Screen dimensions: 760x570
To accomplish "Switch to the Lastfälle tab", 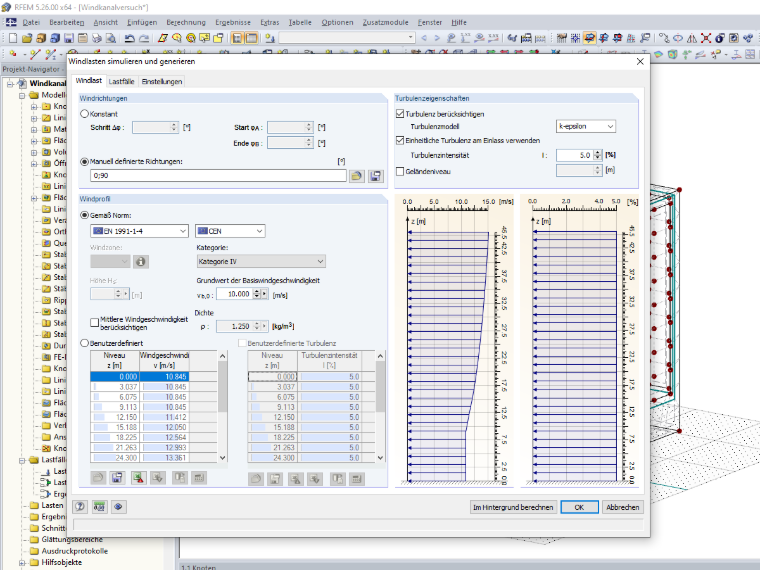I will (121, 81).
